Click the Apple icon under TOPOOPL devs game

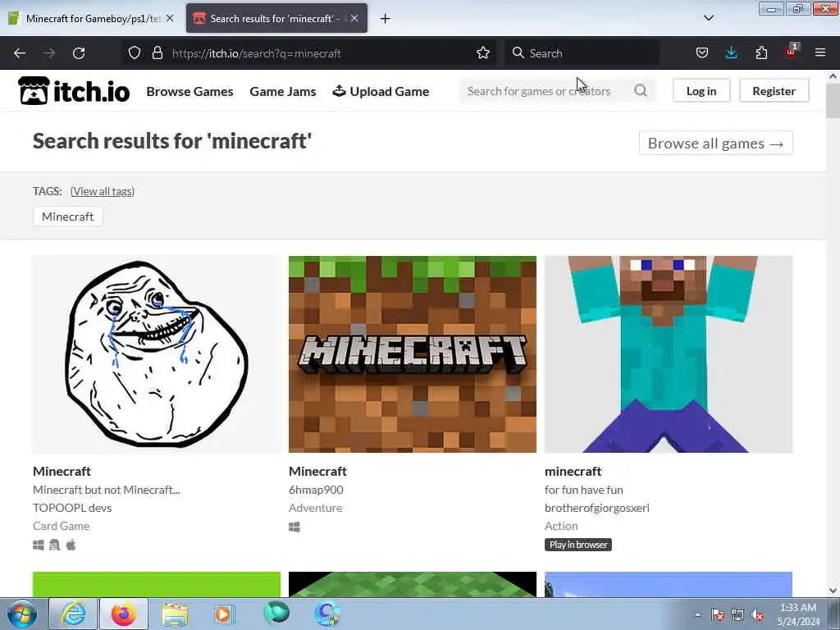[x=71, y=545]
